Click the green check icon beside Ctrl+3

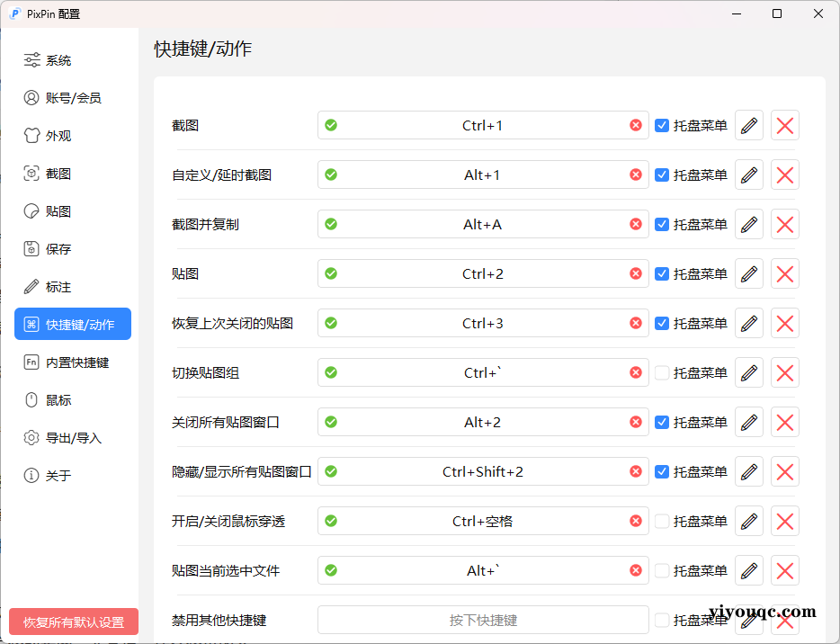pyautogui.click(x=330, y=323)
